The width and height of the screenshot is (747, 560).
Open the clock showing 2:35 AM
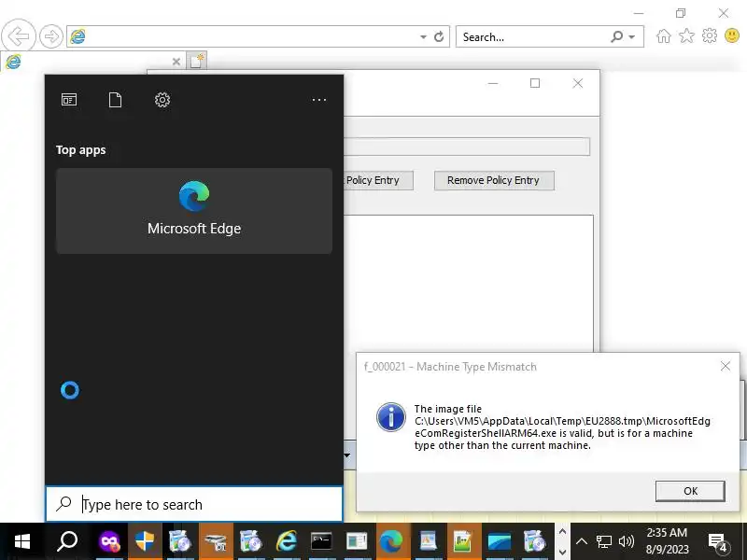(x=667, y=541)
